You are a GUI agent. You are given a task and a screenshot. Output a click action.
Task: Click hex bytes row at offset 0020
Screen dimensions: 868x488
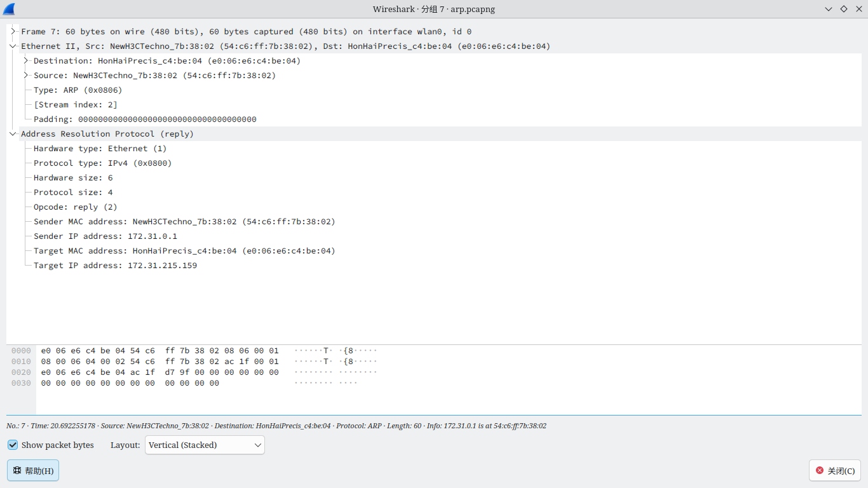point(159,372)
